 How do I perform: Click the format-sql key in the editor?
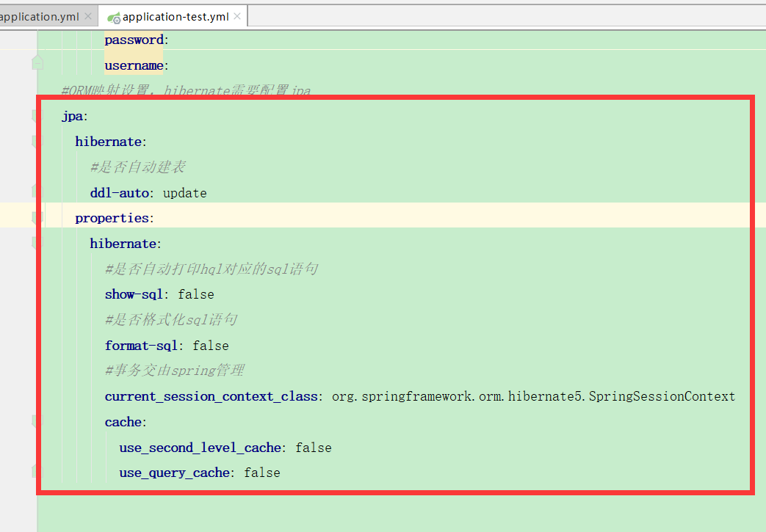[x=138, y=345]
